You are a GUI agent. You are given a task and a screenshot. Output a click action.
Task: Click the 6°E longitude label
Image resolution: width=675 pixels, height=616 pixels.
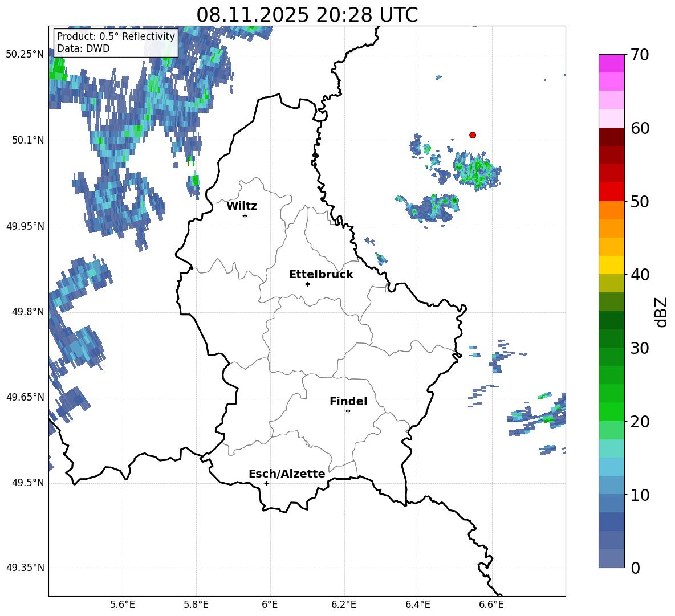tap(270, 605)
